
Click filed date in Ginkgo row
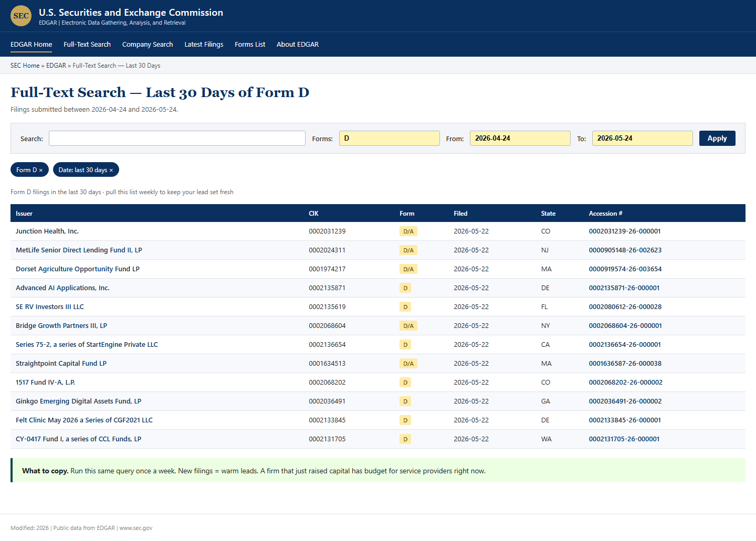471,401
